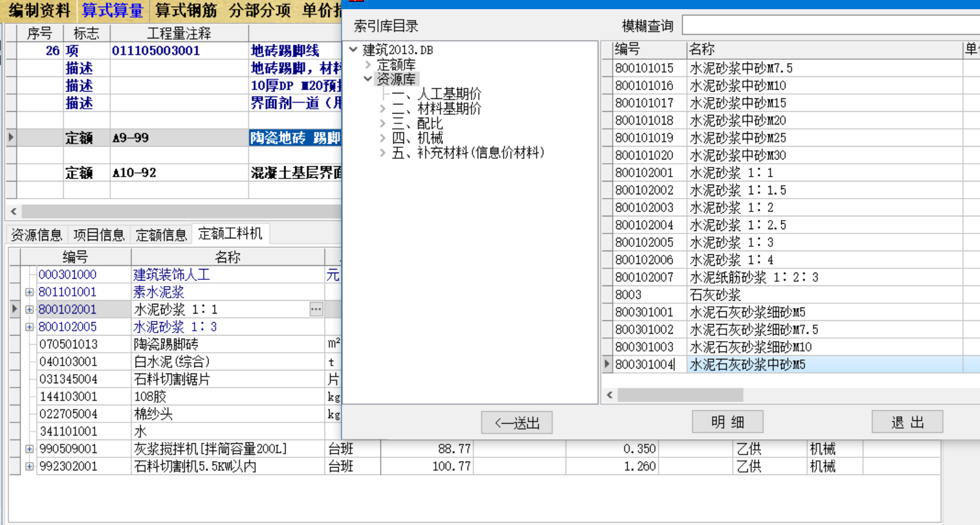Expand row 800102005 水泥砂浆 1:3
The image size is (980, 525).
(29, 327)
